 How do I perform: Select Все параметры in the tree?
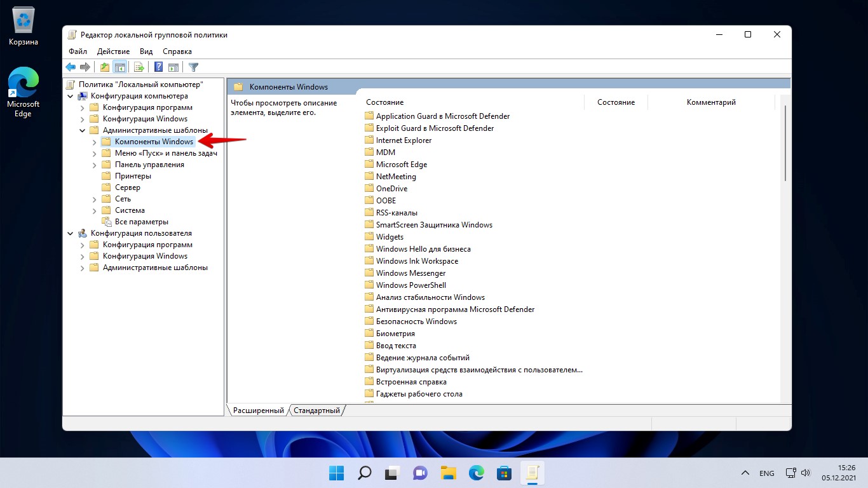point(142,222)
